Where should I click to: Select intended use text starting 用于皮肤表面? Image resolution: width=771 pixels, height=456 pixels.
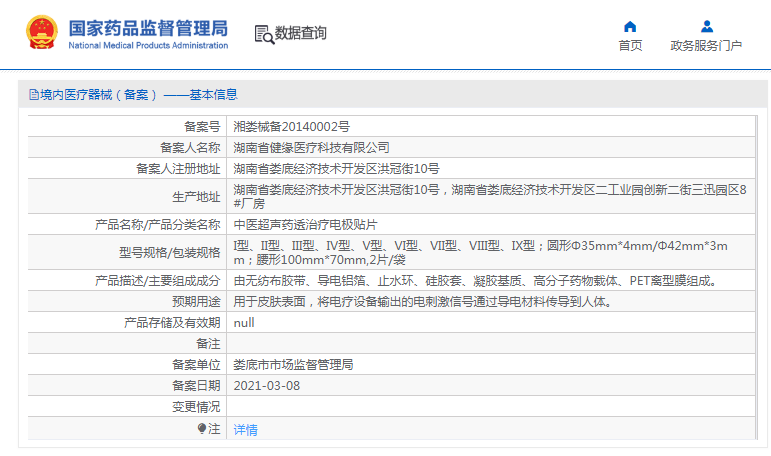tap(423, 302)
